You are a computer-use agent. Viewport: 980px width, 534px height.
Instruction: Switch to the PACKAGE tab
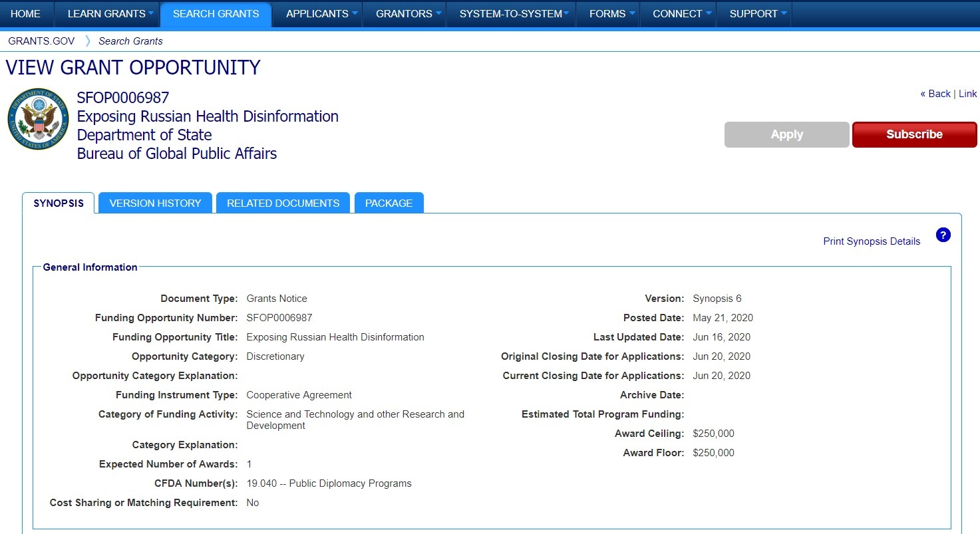point(389,203)
